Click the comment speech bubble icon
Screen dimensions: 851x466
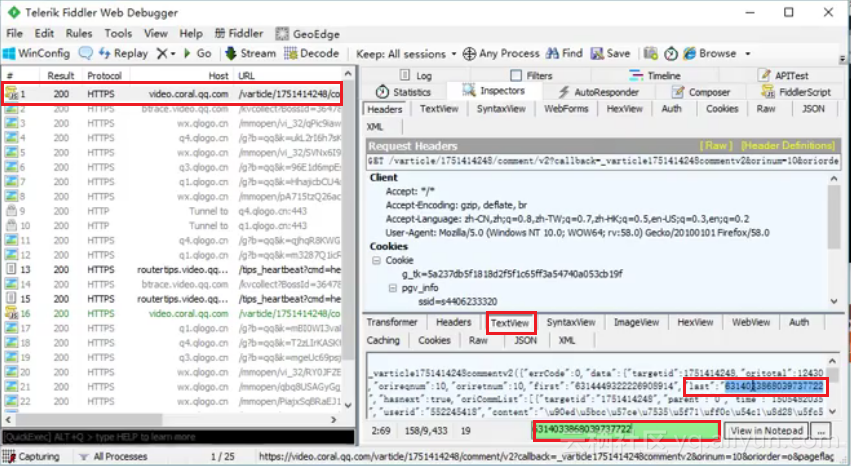tap(85, 53)
